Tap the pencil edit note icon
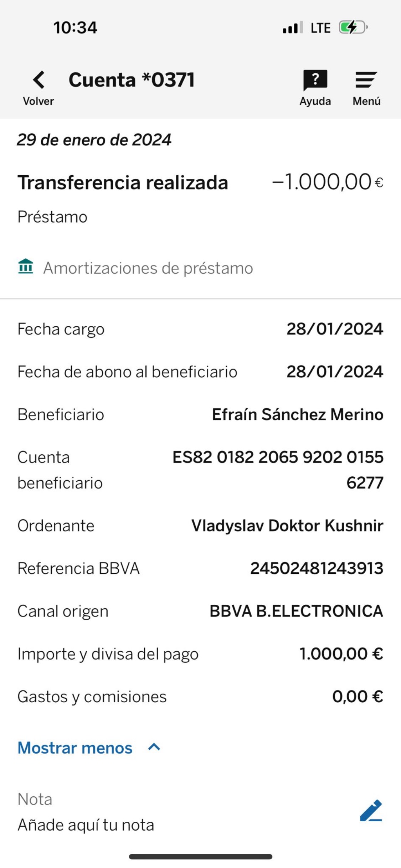The height and width of the screenshot is (868, 401). [371, 811]
